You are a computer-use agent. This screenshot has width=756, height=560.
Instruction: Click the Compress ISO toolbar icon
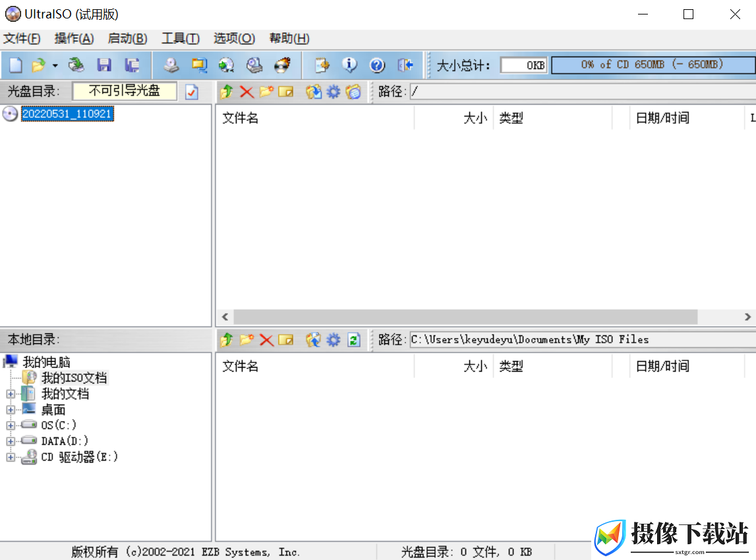pos(199,65)
